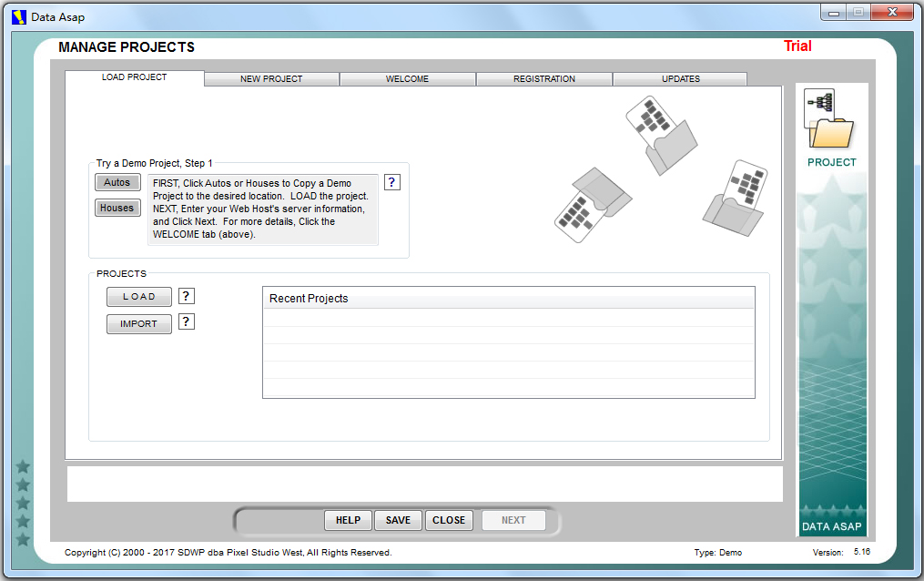This screenshot has height=581, width=924.
Task: Click the help question mark beside LOAD
Action: (186, 296)
